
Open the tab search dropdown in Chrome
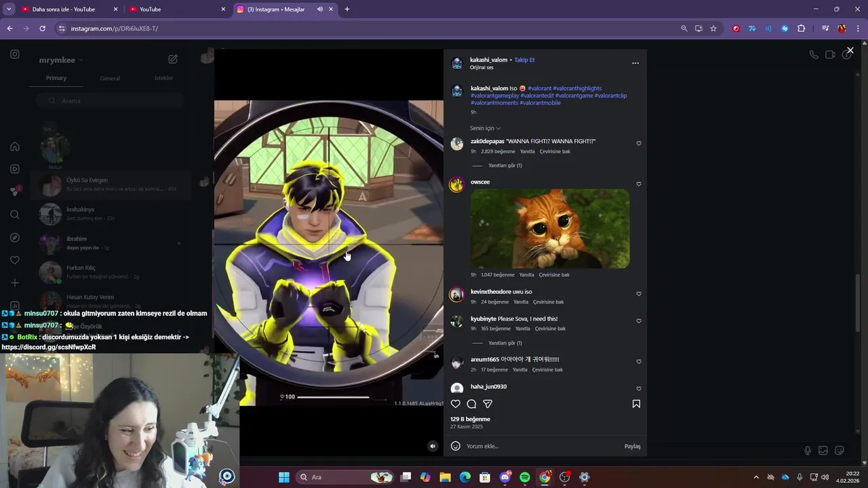point(9,9)
